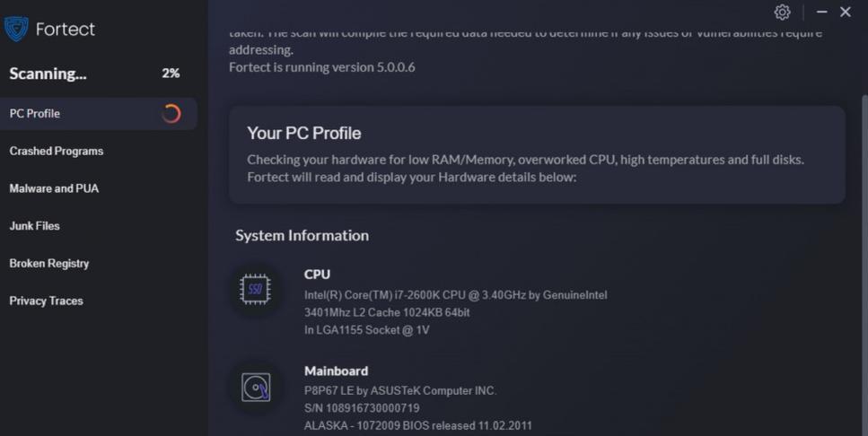Select Junk Files in sidebar

pyautogui.click(x=34, y=226)
